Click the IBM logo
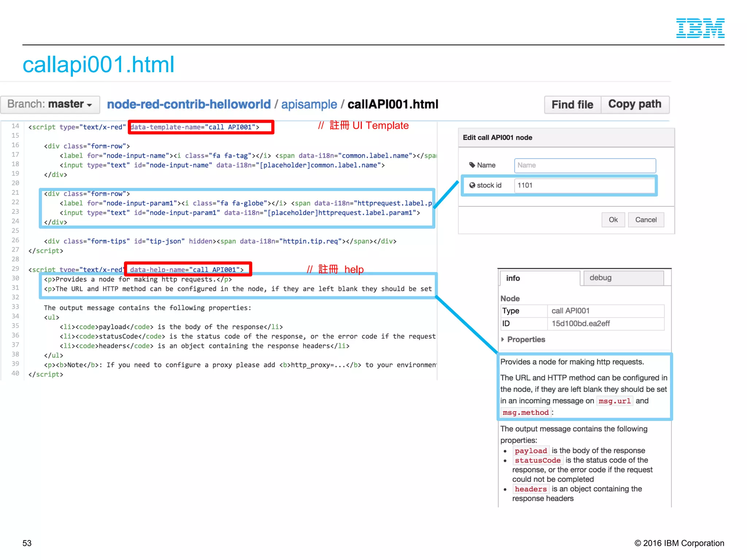Screen dimensions: 747x560 (x=700, y=28)
